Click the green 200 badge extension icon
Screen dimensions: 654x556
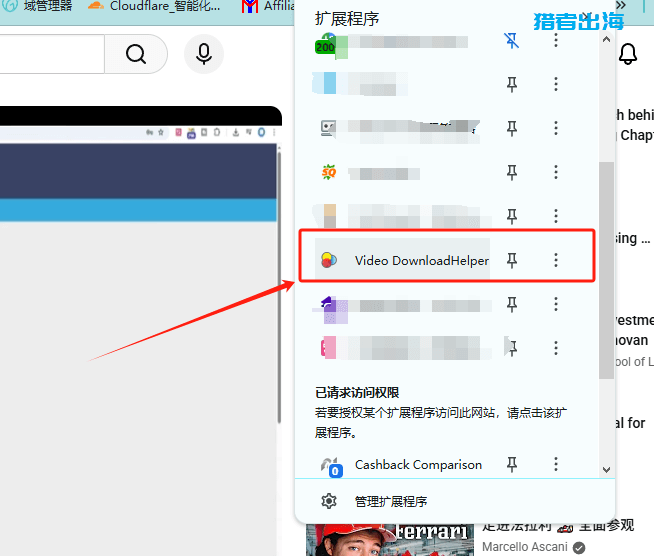327,44
